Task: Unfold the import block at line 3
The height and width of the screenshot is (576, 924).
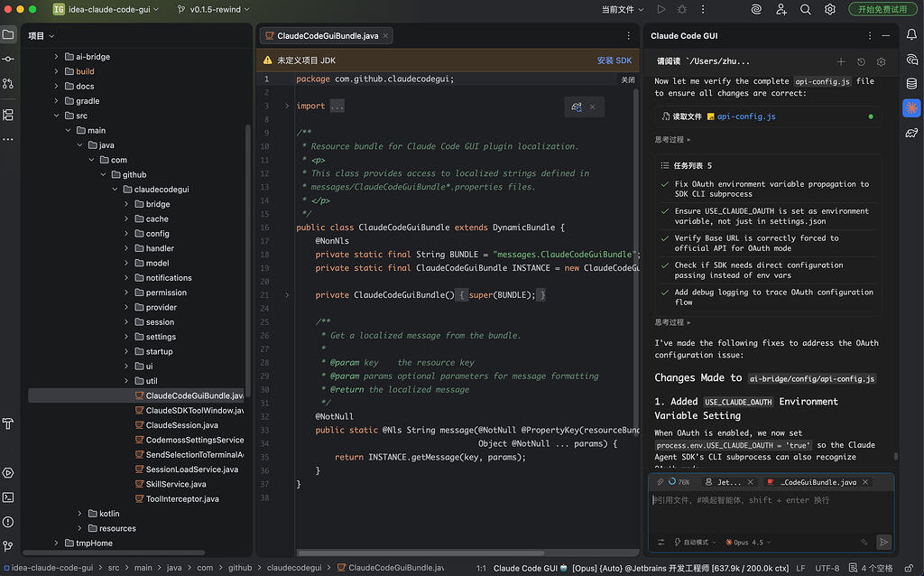Action: pos(287,107)
